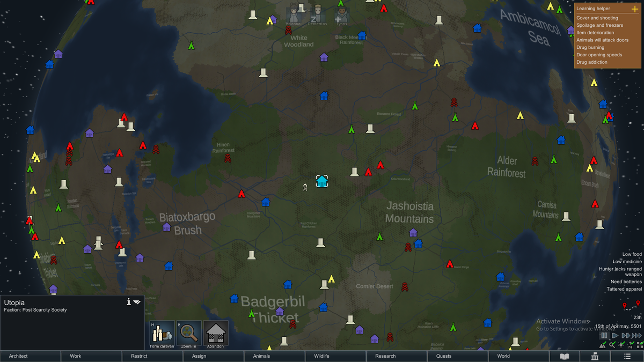The height and width of the screenshot is (362, 644).
Task: Open the Assign tab
Action: pyautogui.click(x=214, y=356)
